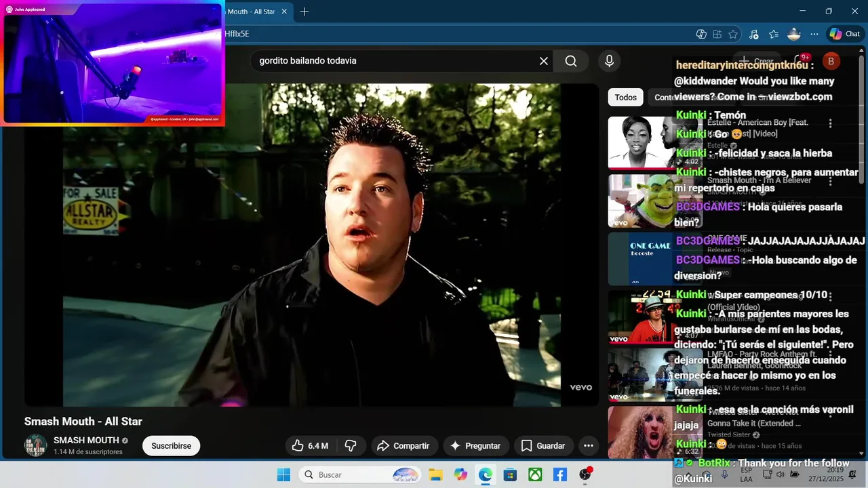
Task: Open Facebook app from taskbar
Action: click(560, 474)
